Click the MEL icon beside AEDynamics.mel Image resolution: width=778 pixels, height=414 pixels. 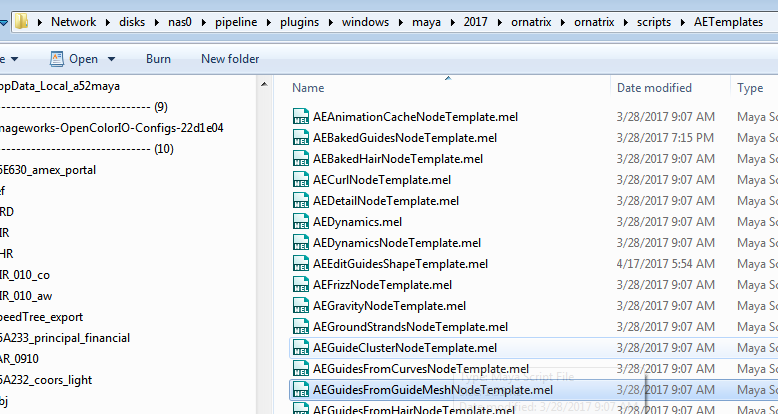point(301,222)
